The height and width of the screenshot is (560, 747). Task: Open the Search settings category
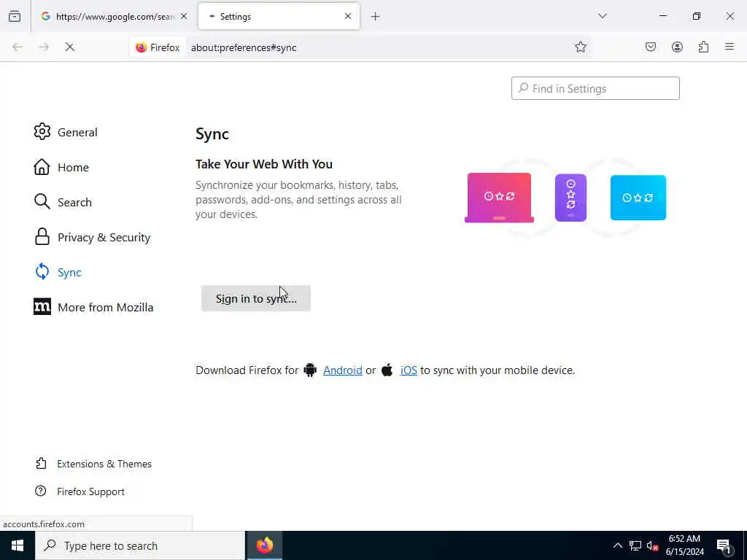pyautogui.click(x=63, y=202)
